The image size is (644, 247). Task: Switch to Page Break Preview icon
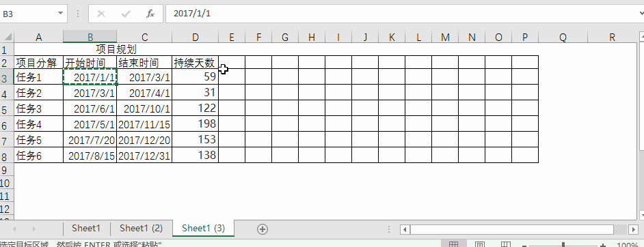tap(507, 245)
